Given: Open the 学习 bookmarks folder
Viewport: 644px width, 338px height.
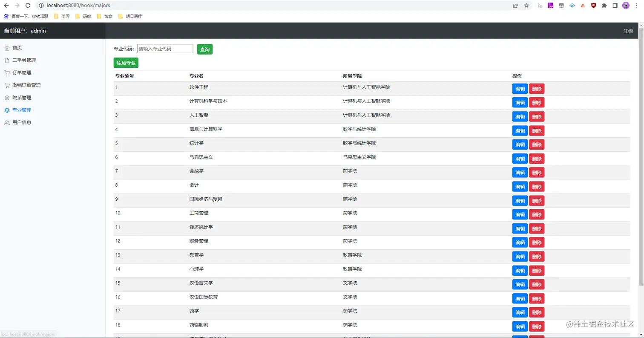Looking at the screenshot, I should pos(62,16).
